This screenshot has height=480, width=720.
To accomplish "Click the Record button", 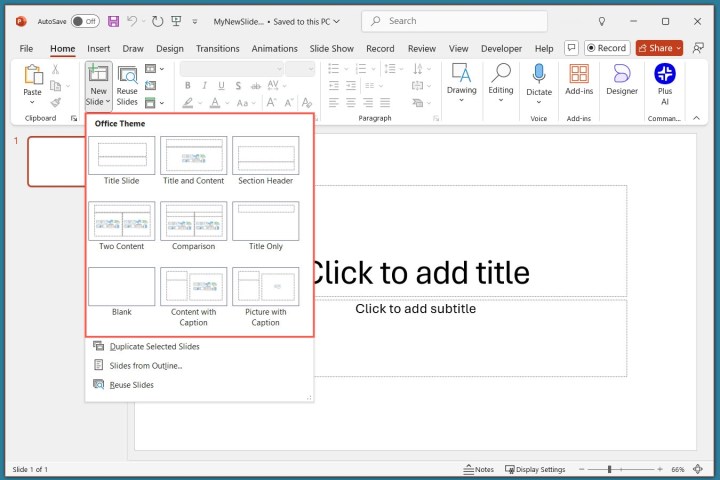I will click(x=606, y=48).
